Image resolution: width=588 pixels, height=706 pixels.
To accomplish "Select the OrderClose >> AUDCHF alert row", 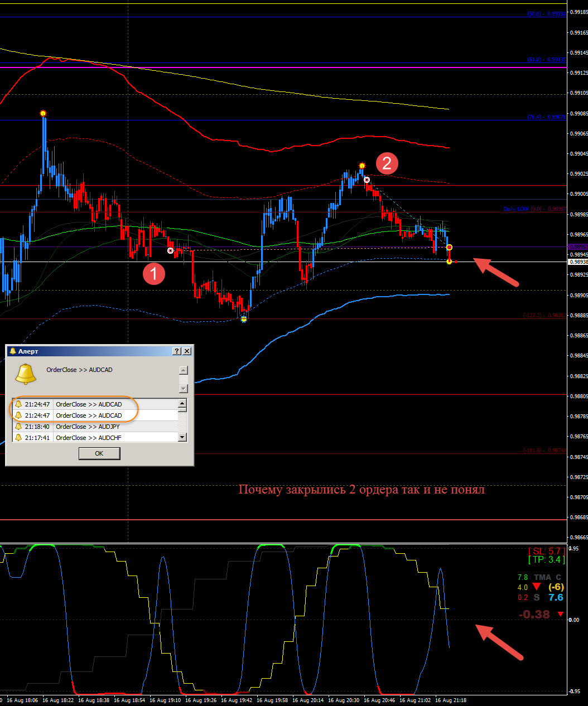I will pos(95,438).
